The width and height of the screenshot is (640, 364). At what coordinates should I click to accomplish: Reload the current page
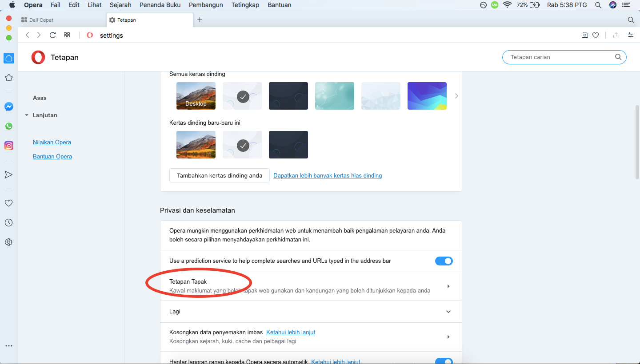coord(52,35)
